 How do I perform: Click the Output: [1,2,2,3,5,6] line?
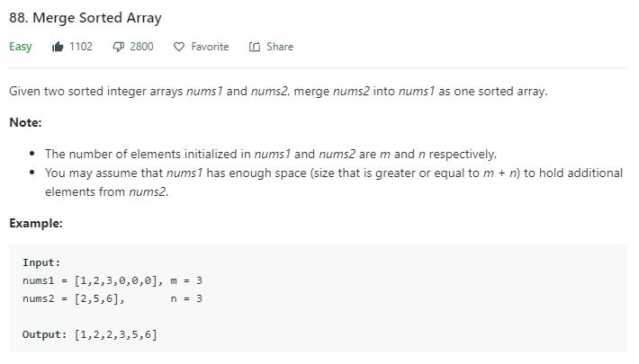(90, 334)
